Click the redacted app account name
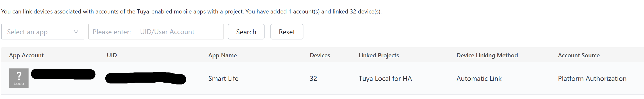Screen dimensions: 644x99 point(63,74)
